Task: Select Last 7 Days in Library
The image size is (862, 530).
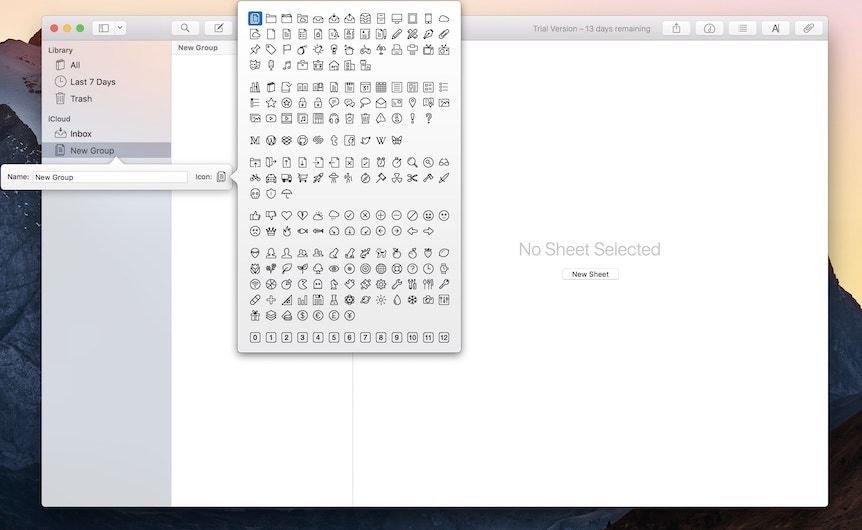Action: coord(92,82)
